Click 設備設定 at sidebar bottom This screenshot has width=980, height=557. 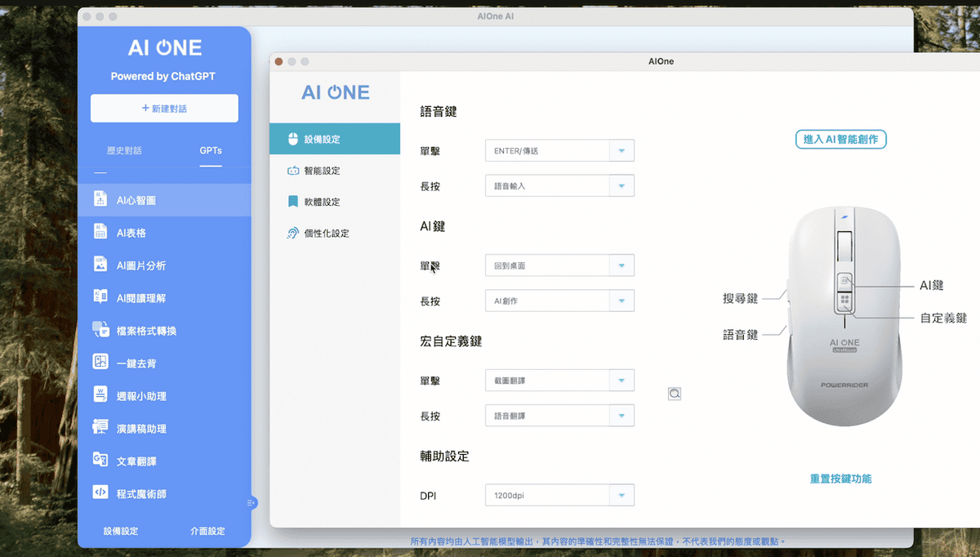(x=121, y=531)
